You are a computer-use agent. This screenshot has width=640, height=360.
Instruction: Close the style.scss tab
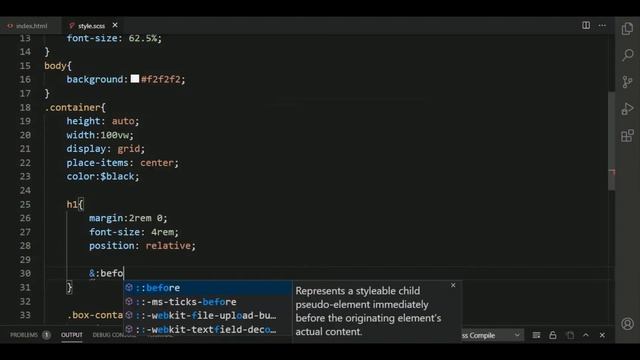pos(115,25)
